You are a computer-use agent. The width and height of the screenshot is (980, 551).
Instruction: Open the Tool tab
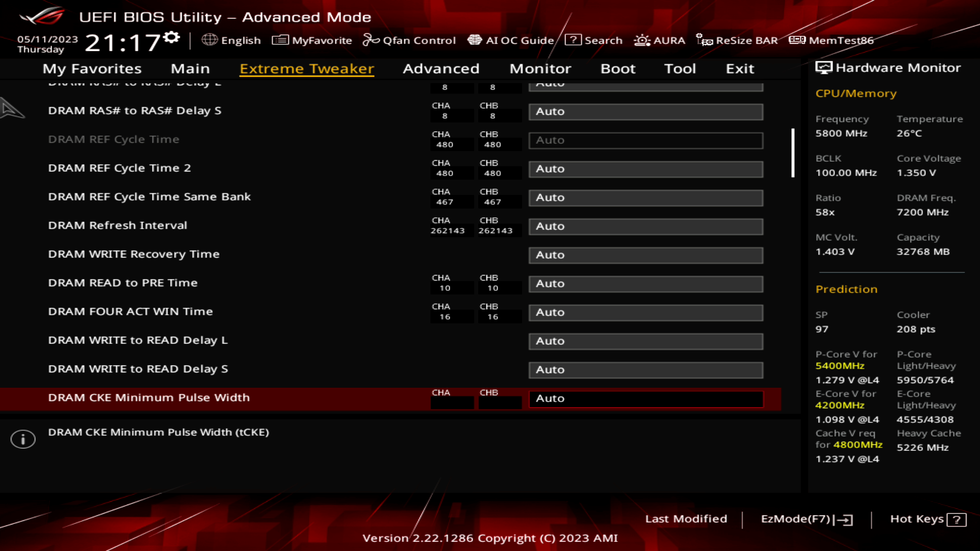pos(680,68)
